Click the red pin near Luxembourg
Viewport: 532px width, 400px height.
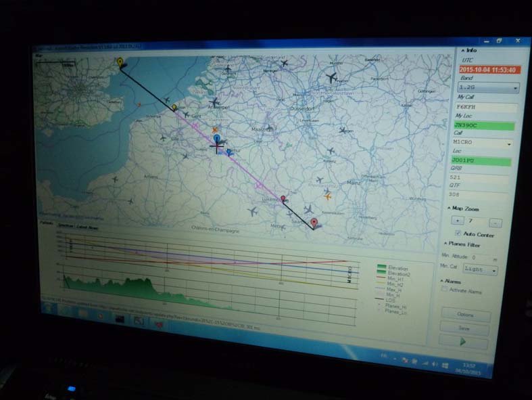[283, 200]
